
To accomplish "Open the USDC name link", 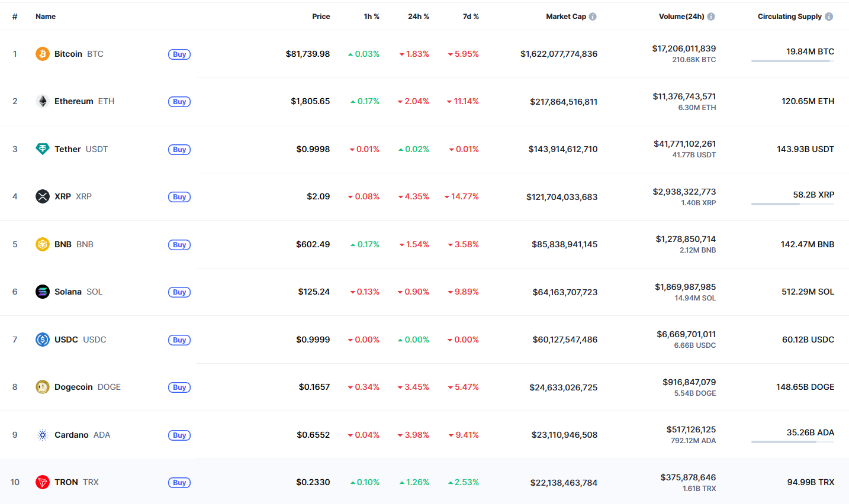I will pyautogui.click(x=81, y=340).
